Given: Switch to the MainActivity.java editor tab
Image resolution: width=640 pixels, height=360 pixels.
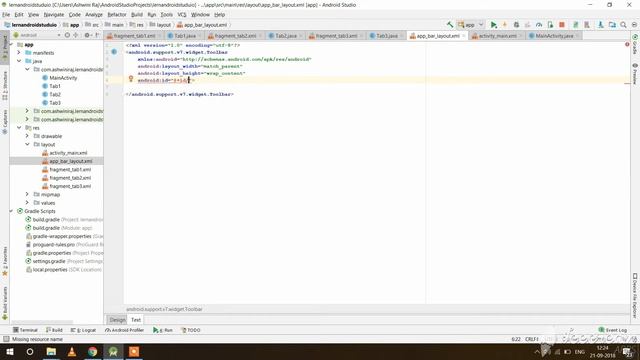Looking at the screenshot, I should point(553,36).
